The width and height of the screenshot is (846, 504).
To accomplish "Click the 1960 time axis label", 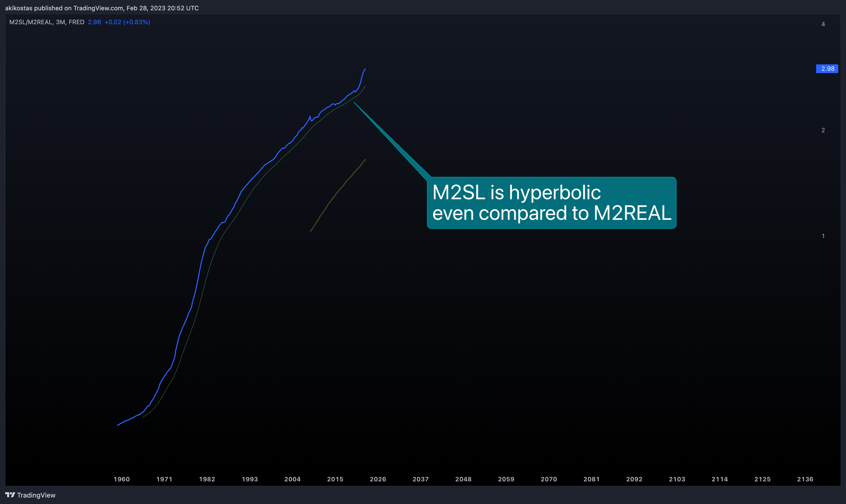I will point(122,479).
